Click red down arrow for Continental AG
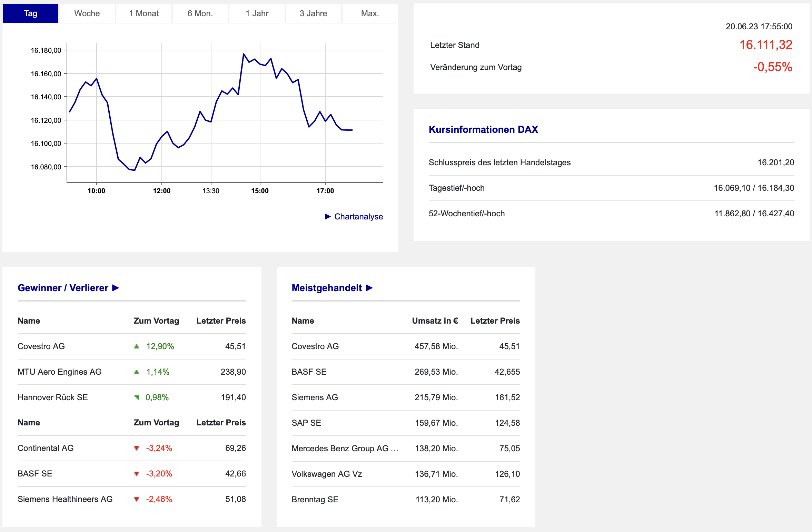 pos(137,448)
